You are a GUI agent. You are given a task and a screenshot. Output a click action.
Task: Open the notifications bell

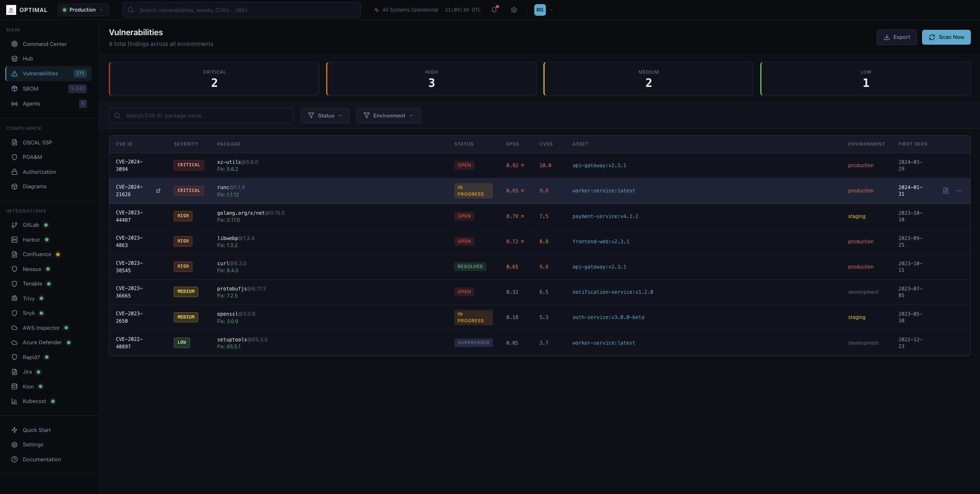pyautogui.click(x=493, y=10)
